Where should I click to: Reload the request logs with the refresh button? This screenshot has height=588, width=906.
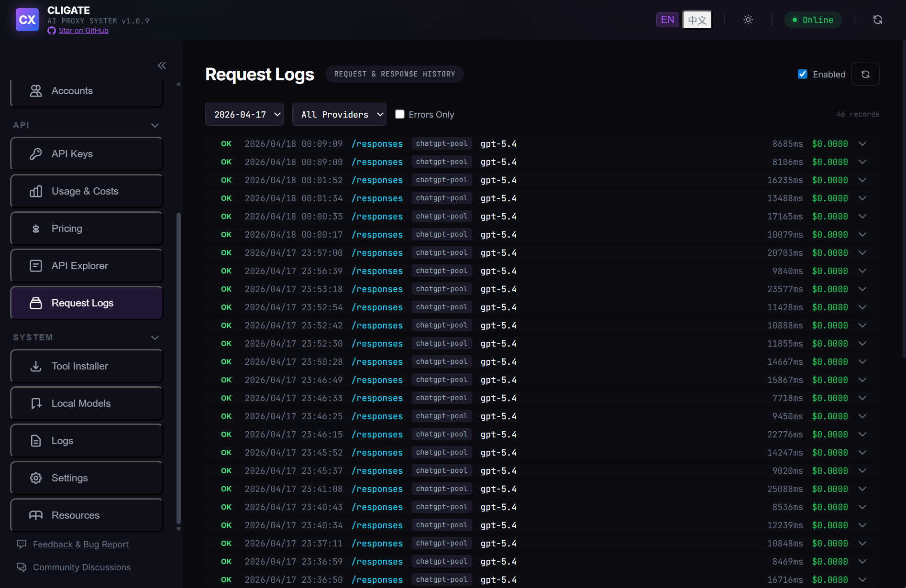click(x=865, y=74)
